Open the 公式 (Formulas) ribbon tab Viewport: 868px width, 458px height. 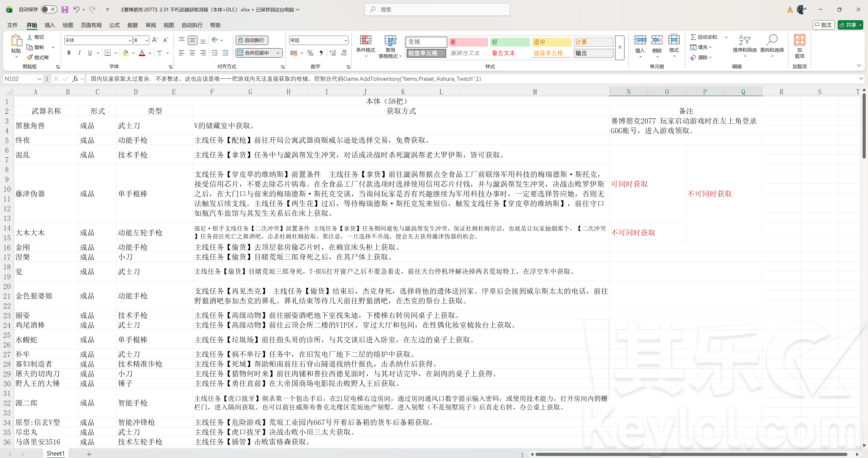[114, 25]
